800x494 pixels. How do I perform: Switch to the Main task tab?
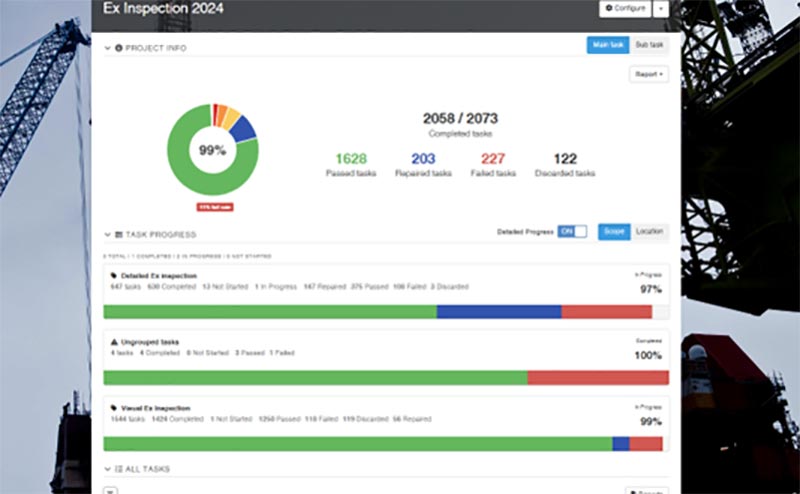[x=608, y=45]
